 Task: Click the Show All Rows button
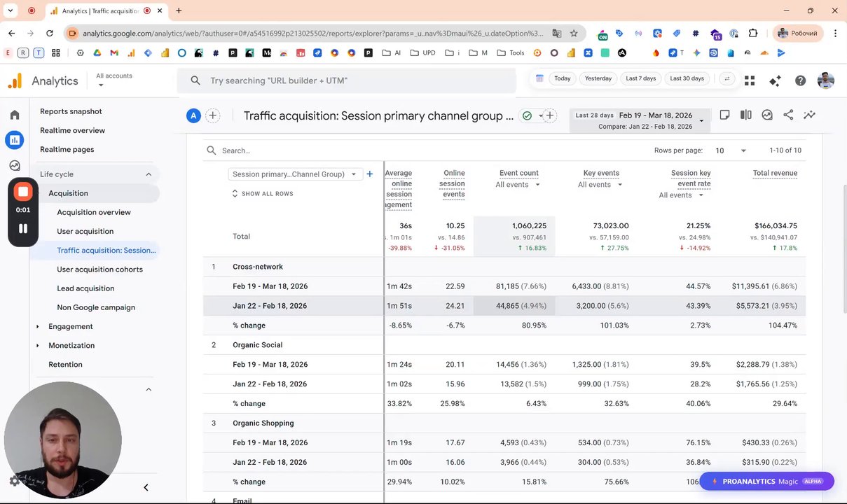click(262, 194)
